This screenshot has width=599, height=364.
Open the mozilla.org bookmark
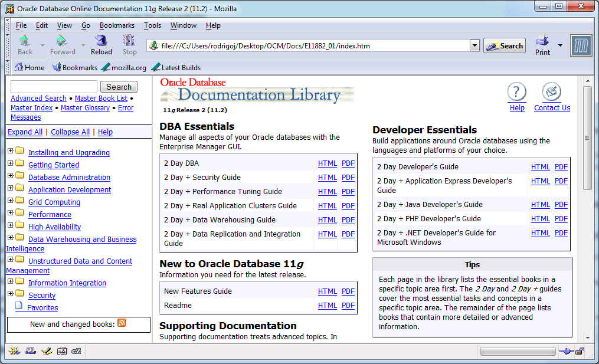click(124, 68)
